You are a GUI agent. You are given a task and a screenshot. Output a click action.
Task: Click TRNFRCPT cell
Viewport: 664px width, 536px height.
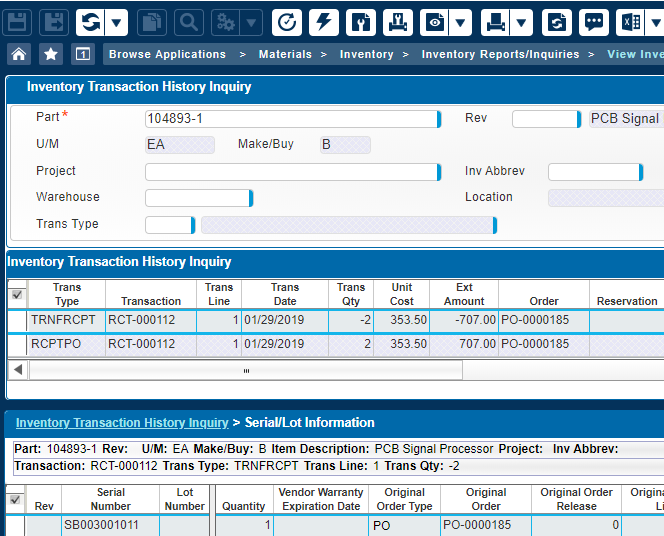[66, 320]
